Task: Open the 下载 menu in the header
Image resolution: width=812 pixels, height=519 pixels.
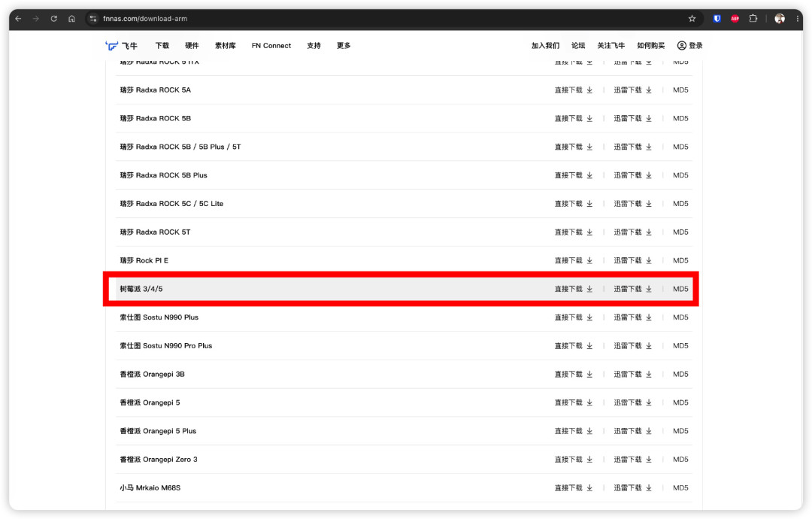Action: click(162, 46)
